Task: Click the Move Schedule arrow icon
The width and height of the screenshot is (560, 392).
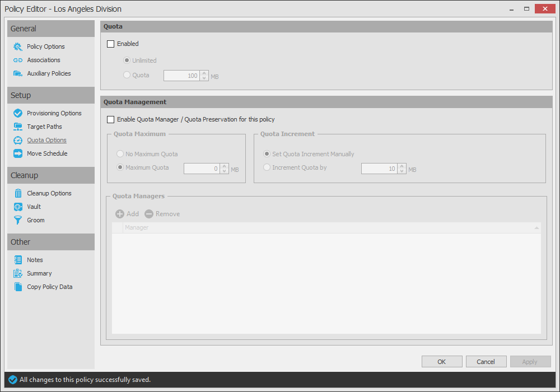Action: (x=18, y=153)
